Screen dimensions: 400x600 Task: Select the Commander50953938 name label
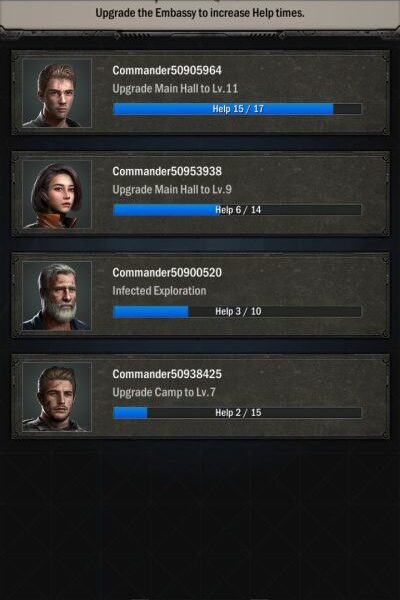(x=167, y=171)
